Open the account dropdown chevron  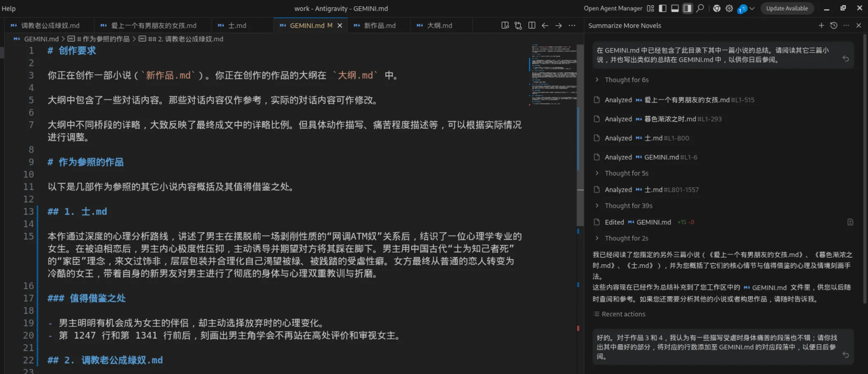click(x=752, y=8)
